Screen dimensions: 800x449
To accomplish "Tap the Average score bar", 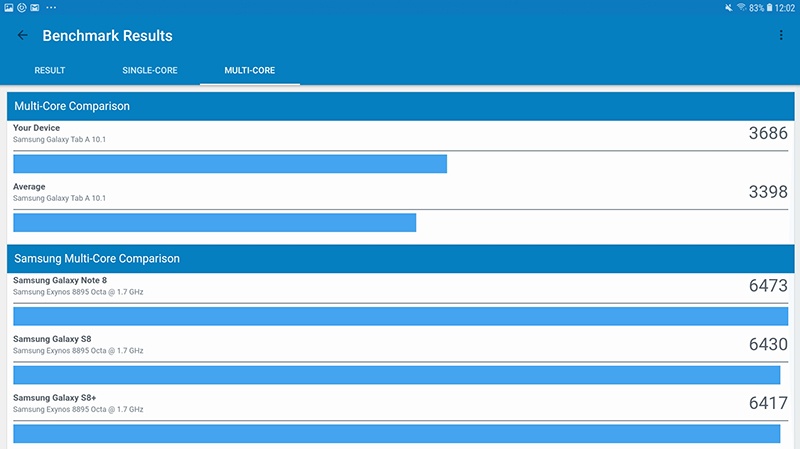I will tap(215, 222).
